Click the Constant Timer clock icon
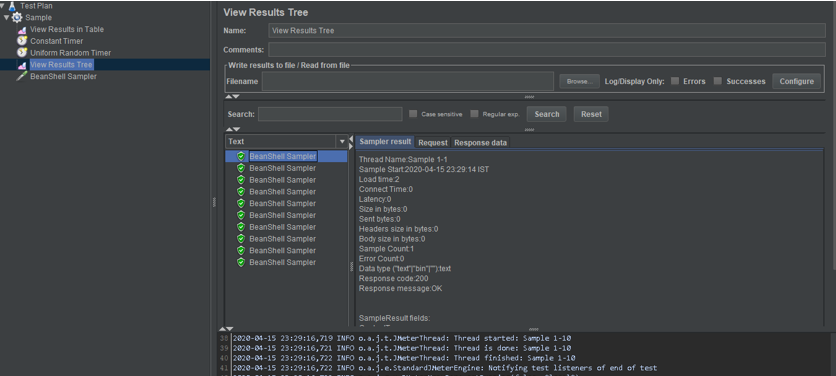Screen dimensions: 836x376 tap(22, 41)
